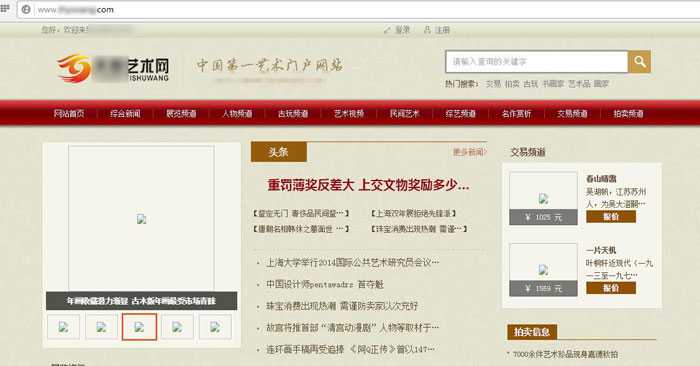Open 连环画手稿再受追捧 news item
This screenshot has height=366, width=700.
click(x=350, y=349)
